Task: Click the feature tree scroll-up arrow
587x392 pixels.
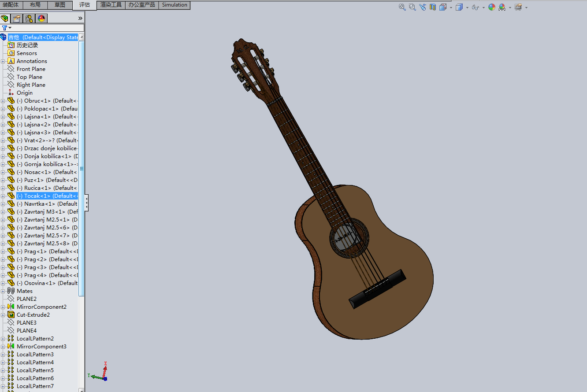Action: coord(82,37)
